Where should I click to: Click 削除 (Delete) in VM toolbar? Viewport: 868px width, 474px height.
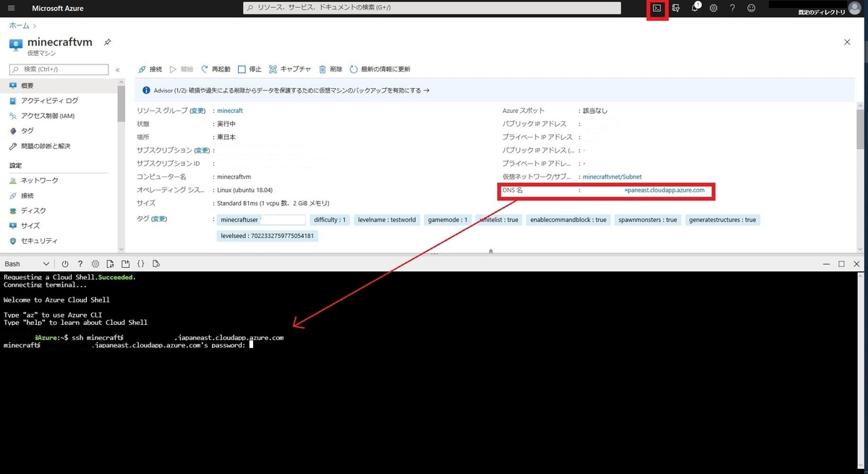[x=331, y=69]
